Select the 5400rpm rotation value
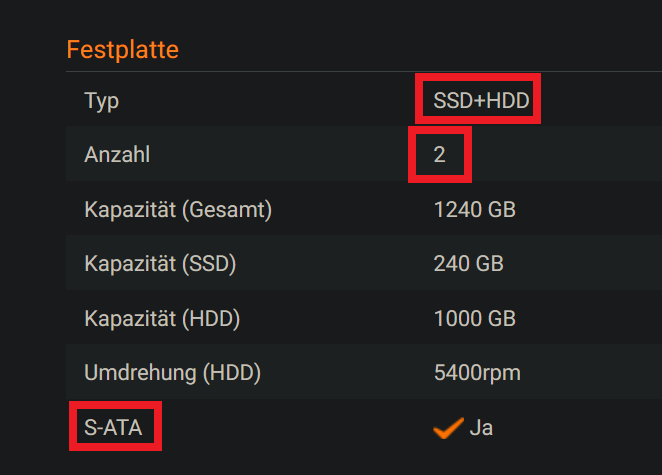Viewport: 662px width, 475px height. click(x=477, y=374)
